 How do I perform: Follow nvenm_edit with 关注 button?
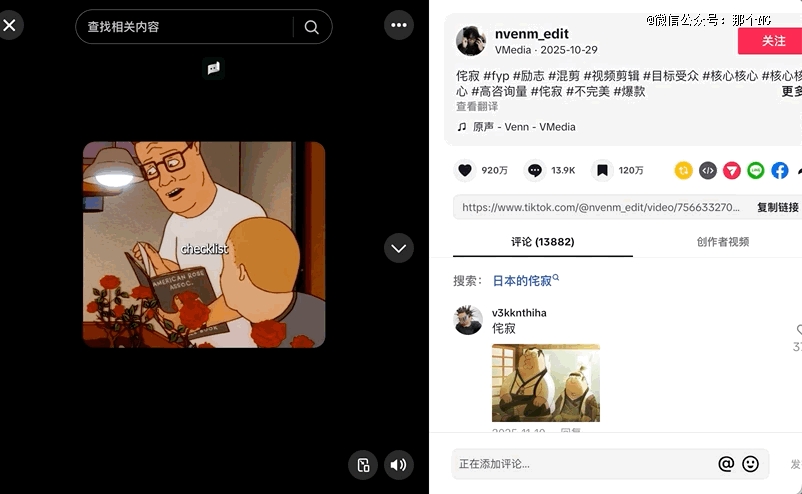tap(770, 41)
